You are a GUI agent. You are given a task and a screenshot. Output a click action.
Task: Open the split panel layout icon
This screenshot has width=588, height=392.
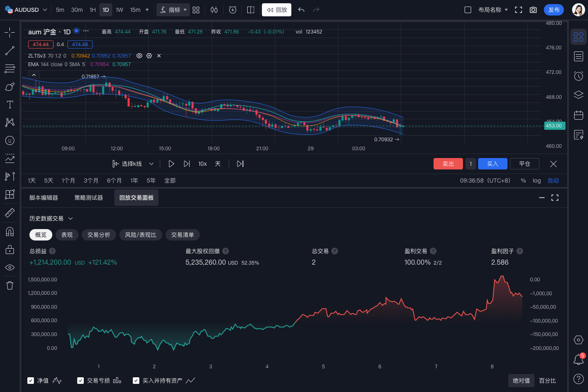(251, 10)
